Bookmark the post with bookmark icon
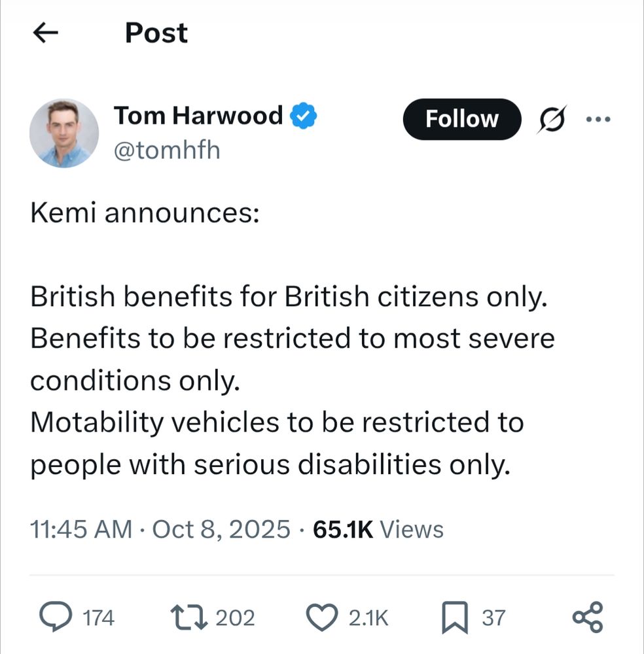Image resolution: width=644 pixels, height=654 pixels. (x=455, y=617)
